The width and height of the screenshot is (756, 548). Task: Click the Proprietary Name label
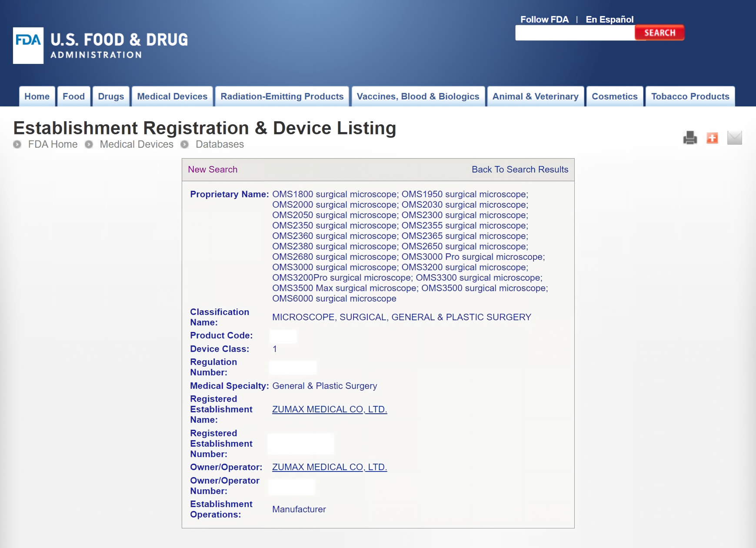coord(230,194)
